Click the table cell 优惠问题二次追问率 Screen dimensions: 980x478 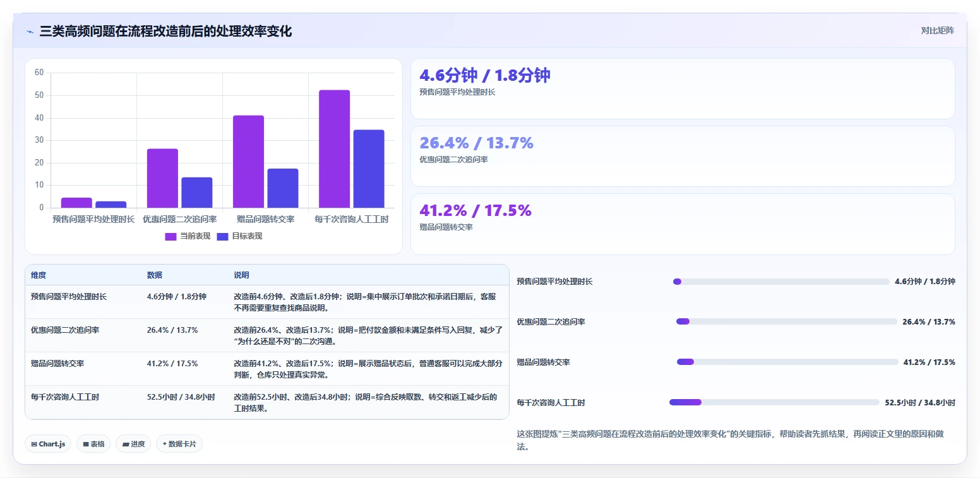65,330
